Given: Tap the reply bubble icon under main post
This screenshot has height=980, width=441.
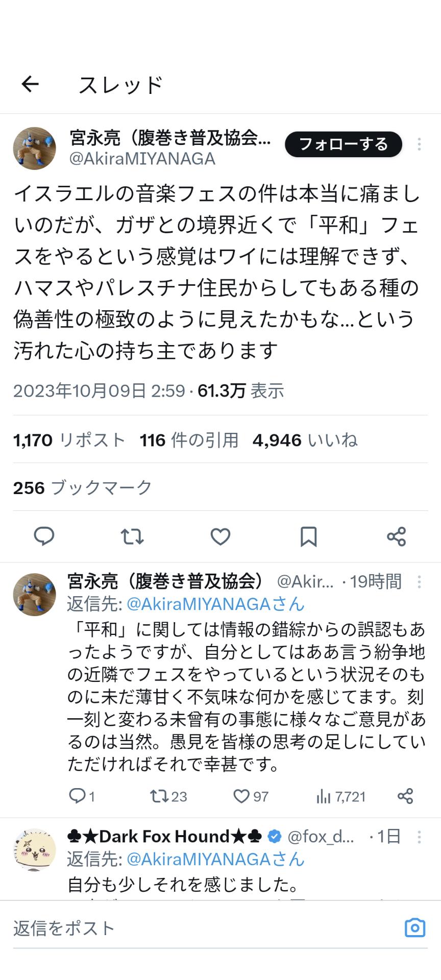Looking at the screenshot, I should click(44, 536).
